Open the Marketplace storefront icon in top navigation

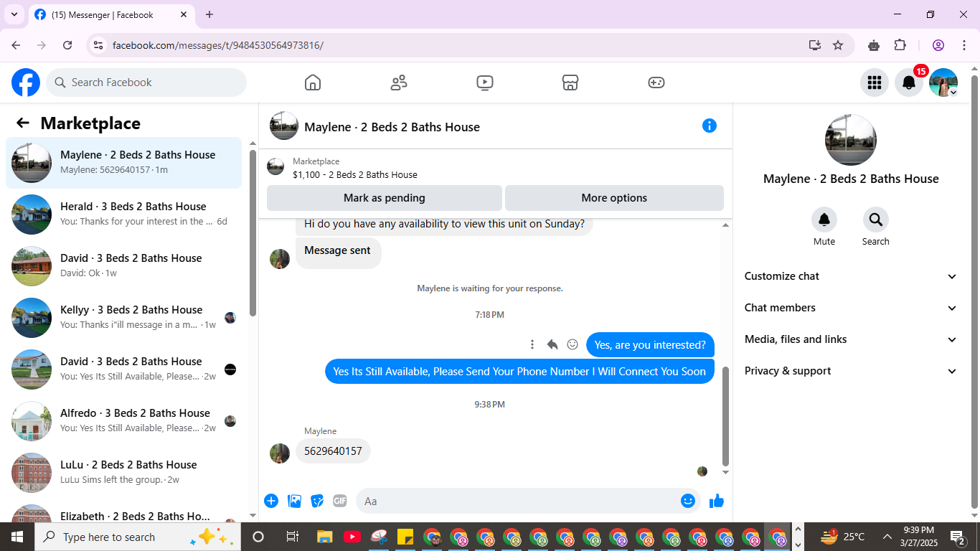click(x=570, y=83)
